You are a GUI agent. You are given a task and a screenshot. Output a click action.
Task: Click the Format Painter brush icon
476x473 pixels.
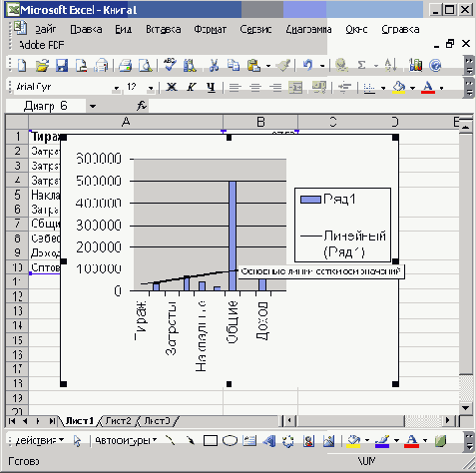tap(284, 65)
